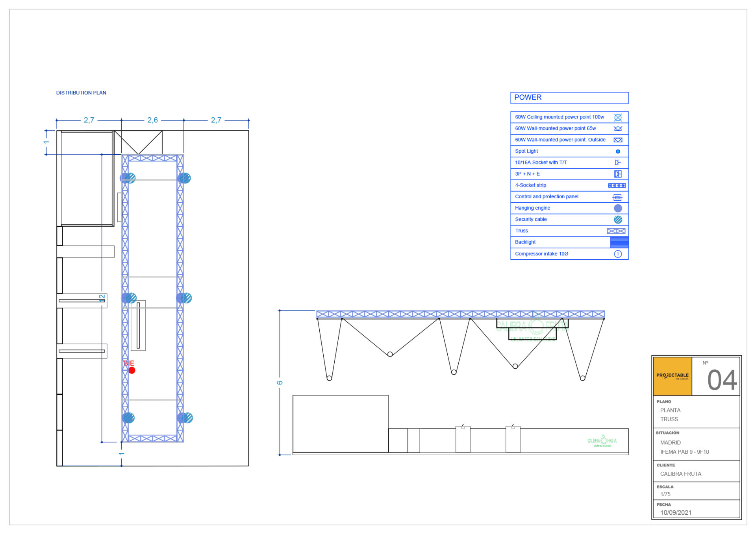
Task: Click the 10/16A Socket with T/T symbol
Action: (x=617, y=163)
